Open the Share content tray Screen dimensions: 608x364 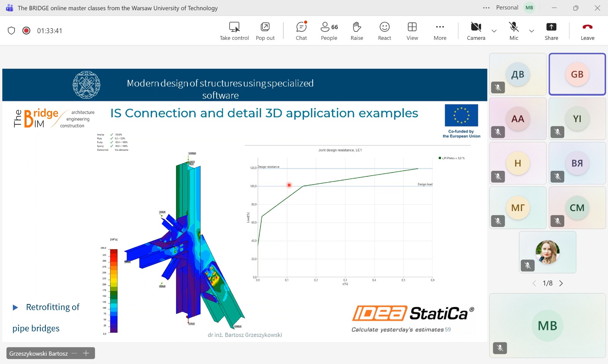(551, 31)
